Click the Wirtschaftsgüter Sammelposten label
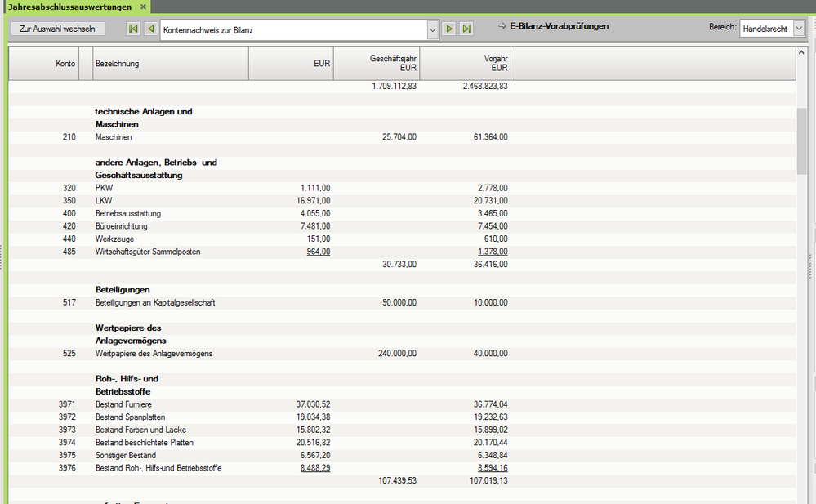Image resolution: width=816 pixels, height=504 pixels. [148, 252]
